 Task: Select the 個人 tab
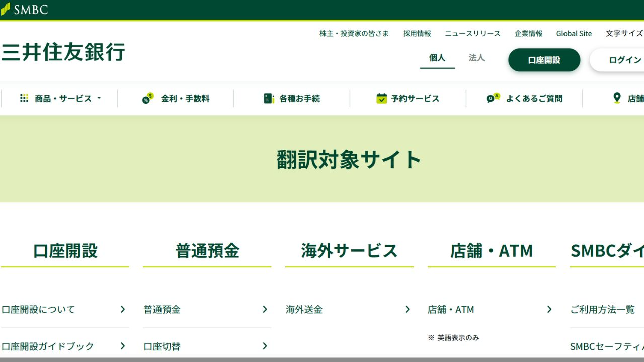point(437,58)
